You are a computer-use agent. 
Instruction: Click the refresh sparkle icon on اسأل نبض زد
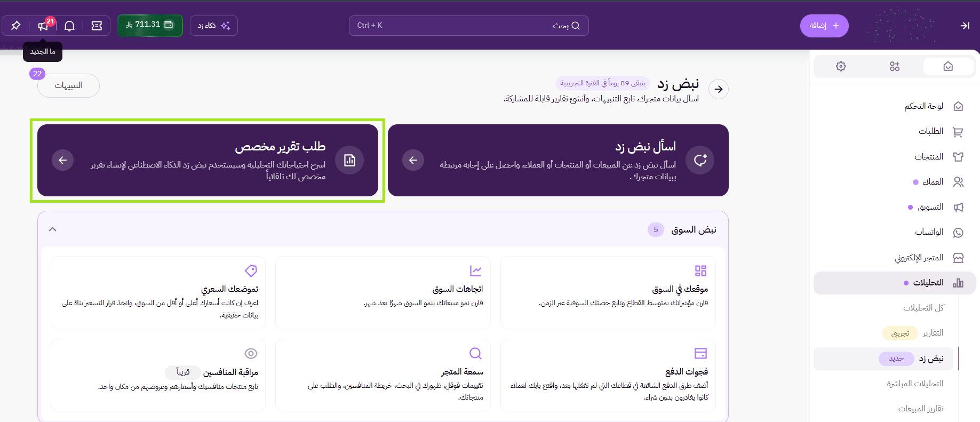click(x=700, y=160)
